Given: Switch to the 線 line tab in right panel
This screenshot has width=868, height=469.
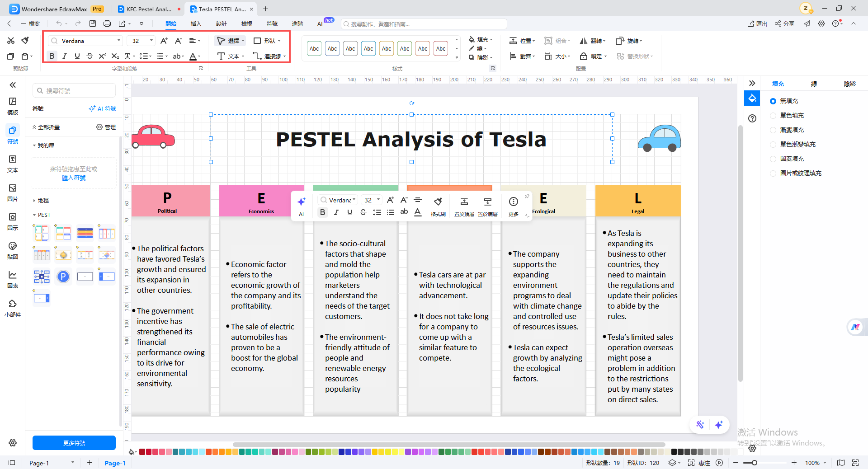Looking at the screenshot, I should 814,84.
